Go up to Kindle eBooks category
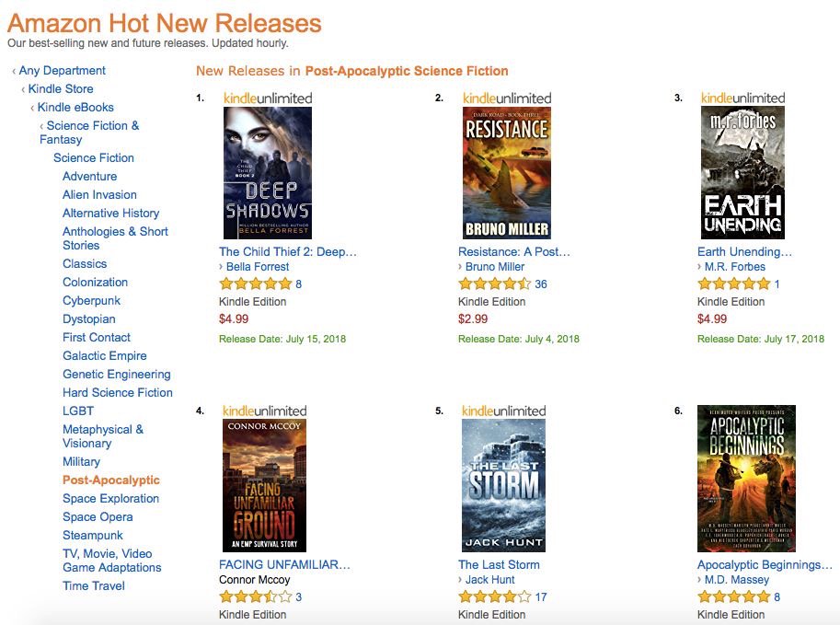 (75, 107)
